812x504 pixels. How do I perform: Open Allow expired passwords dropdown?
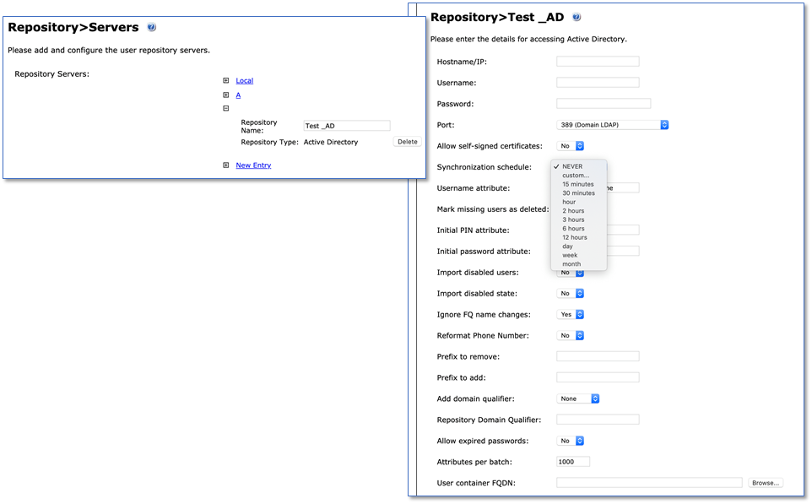point(571,441)
